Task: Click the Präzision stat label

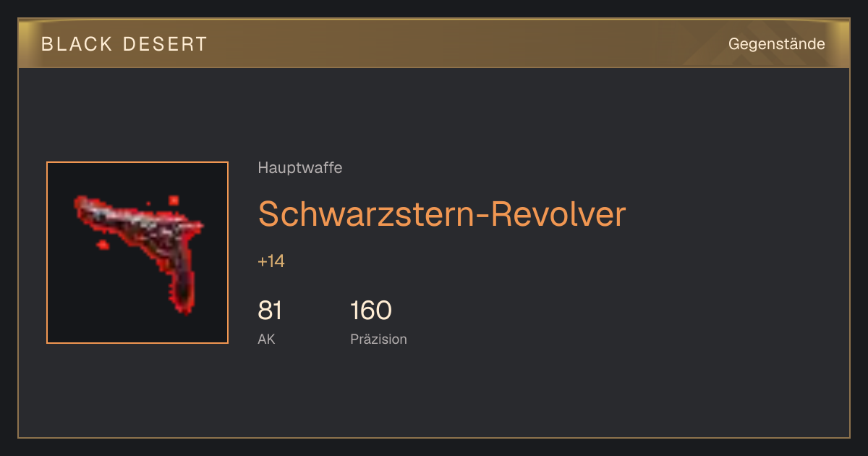Action: click(378, 339)
